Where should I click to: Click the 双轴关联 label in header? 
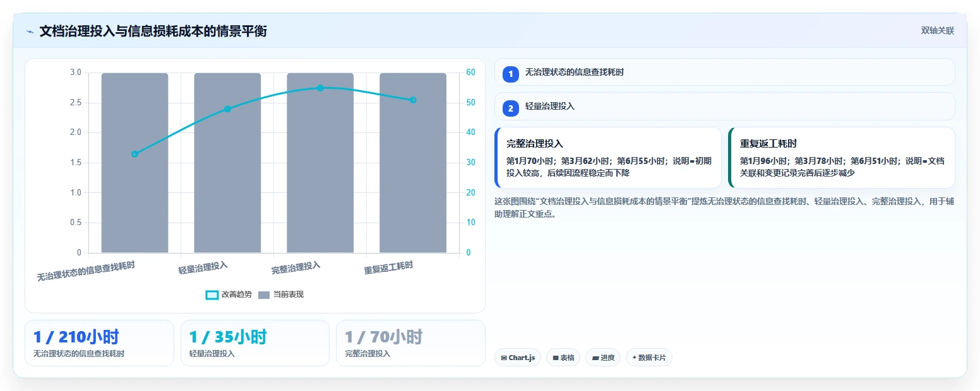pyautogui.click(x=937, y=31)
